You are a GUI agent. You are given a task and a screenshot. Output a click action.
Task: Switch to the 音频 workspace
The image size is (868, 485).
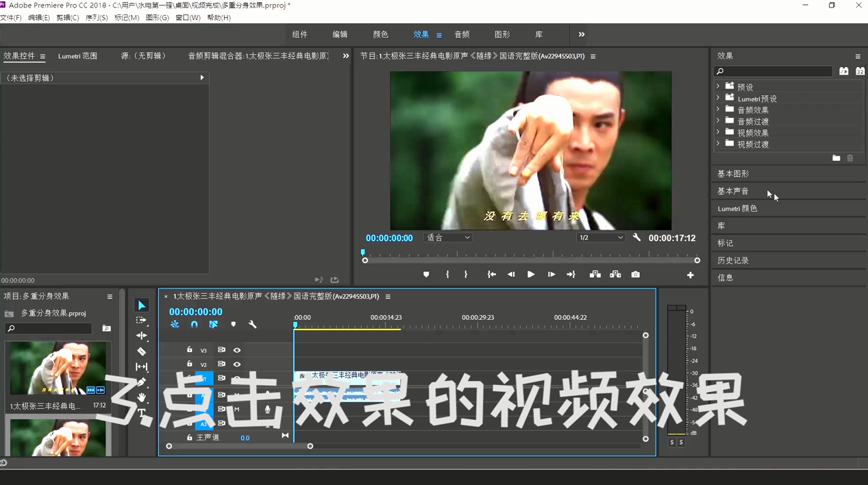pos(462,34)
